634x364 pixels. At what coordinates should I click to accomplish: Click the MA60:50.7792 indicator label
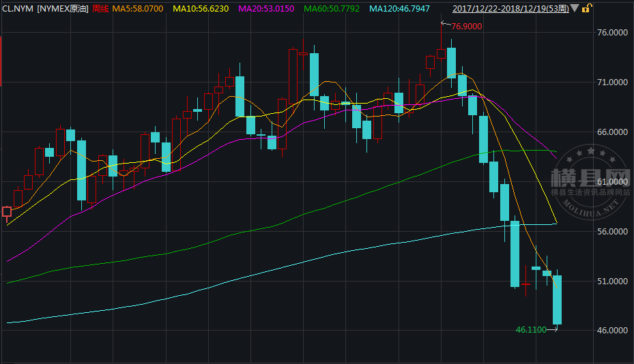tap(332, 8)
